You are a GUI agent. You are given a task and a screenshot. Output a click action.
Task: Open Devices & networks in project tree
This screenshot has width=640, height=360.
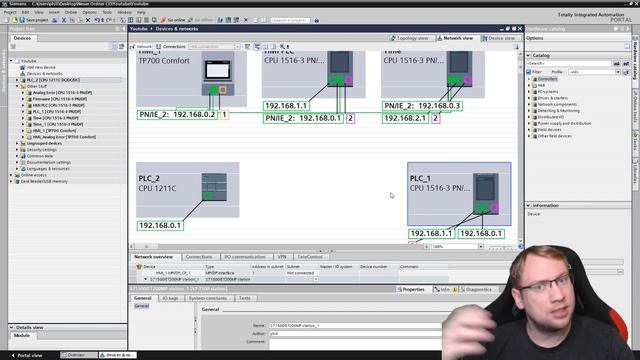[41, 74]
